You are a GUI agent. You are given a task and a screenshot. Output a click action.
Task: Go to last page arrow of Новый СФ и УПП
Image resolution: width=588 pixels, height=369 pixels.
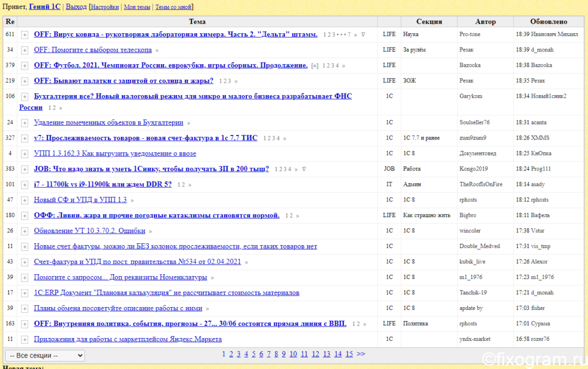click(132, 200)
